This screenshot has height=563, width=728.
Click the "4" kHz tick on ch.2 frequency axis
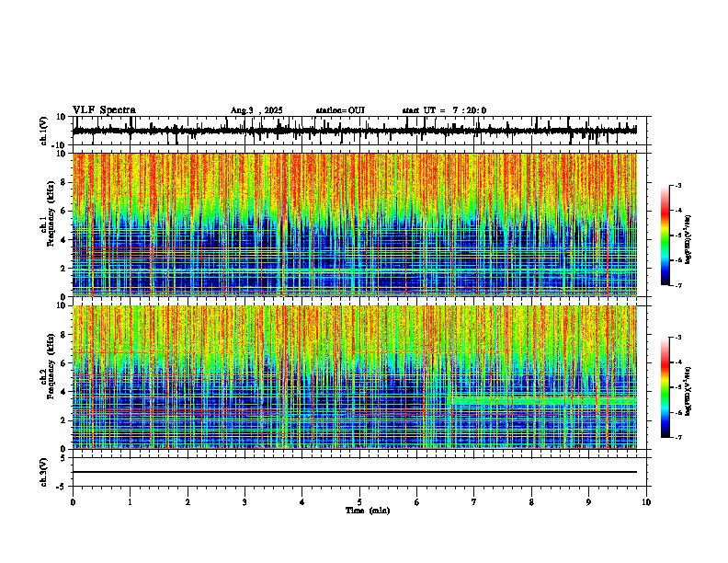pos(64,392)
